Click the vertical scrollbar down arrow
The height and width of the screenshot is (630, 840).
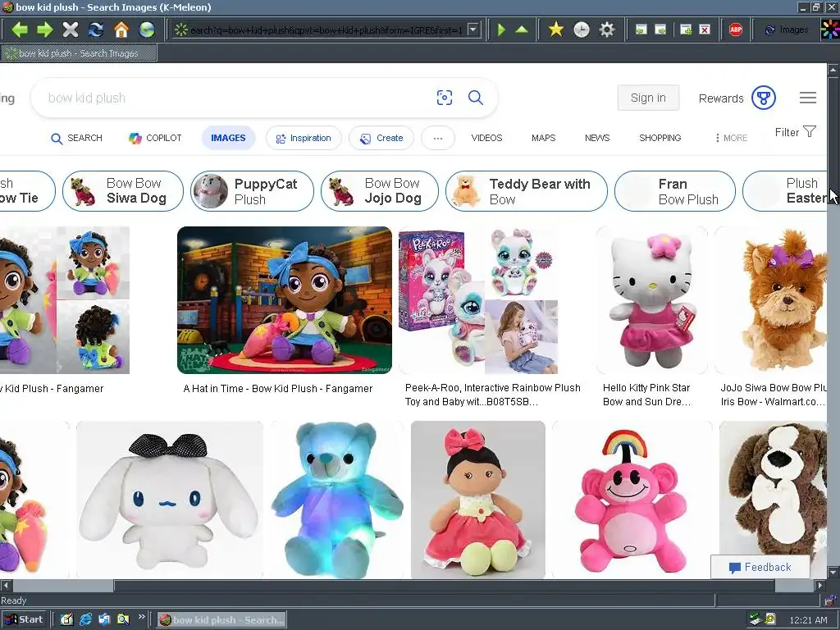[x=833, y=573]
